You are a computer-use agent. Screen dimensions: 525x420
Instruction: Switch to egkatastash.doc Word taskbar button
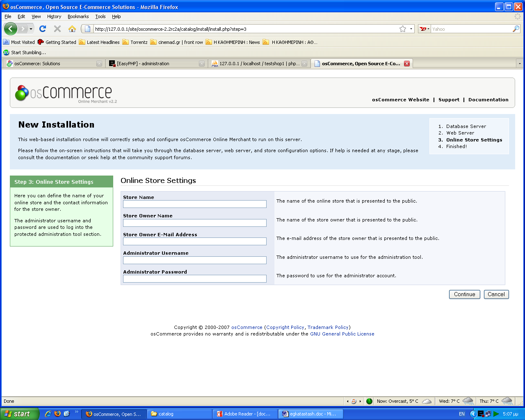tap(311, 414)
